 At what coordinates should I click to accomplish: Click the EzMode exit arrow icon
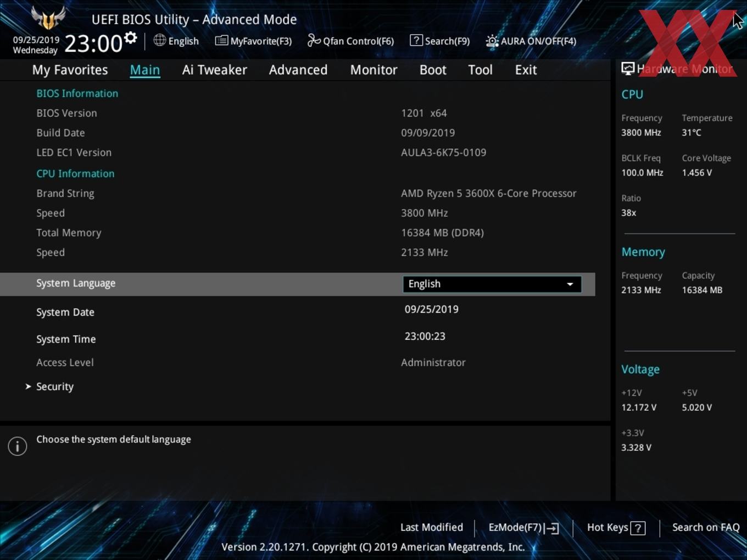[x=553, y=528]
